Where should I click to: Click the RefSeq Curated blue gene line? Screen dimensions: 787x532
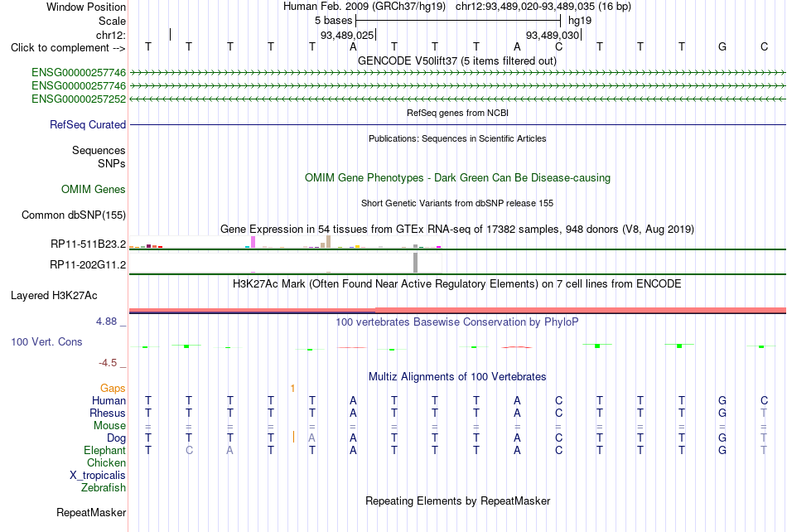(457, 124)
